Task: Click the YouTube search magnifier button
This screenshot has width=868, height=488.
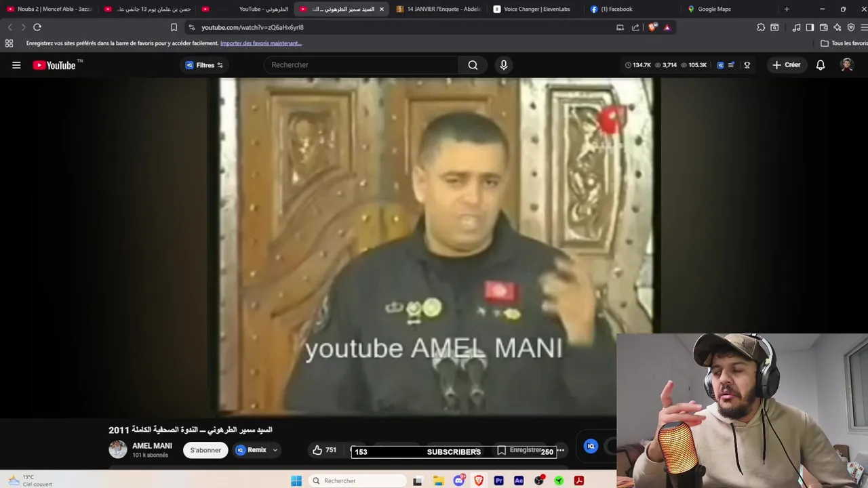Action: 473,65
